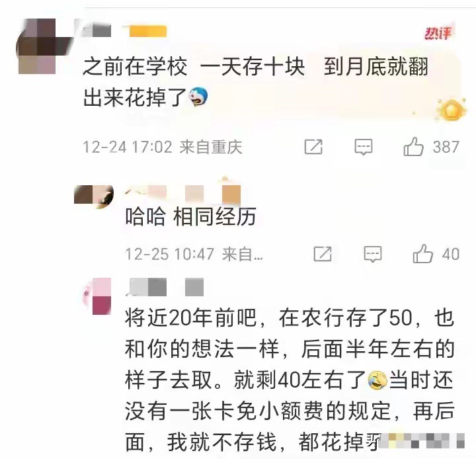Image resolution: width=476 pixels, height=459 pixels.
Task: Tap the laughing-crying emoji after 就剩40左右了
Action: click(x=377, y=380)
